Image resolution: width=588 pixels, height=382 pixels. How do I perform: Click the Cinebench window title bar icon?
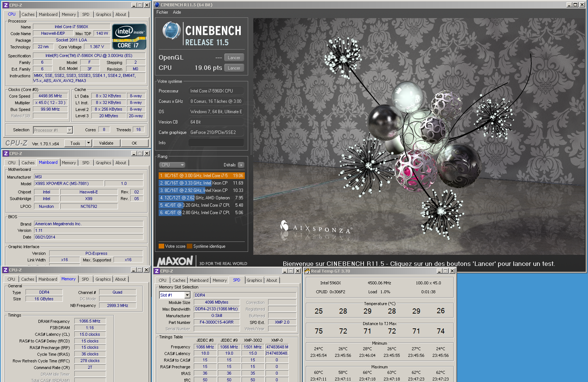click(x=157, y=5)
